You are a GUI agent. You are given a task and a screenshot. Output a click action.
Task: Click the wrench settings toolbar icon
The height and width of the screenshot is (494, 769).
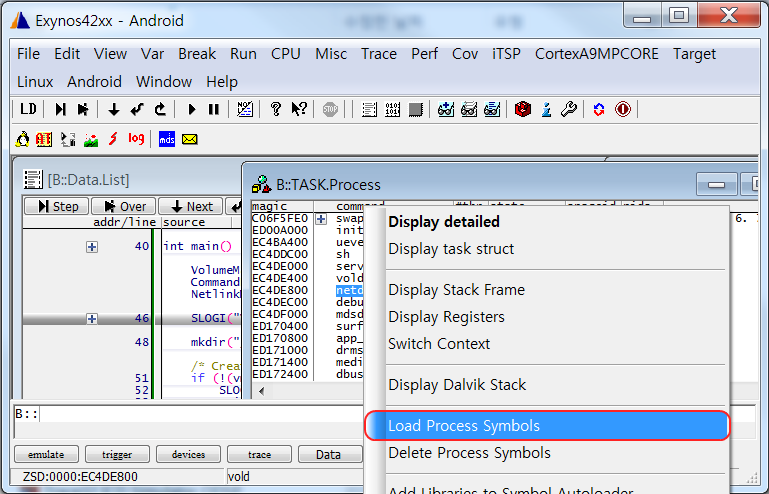(x=569, y=109)
